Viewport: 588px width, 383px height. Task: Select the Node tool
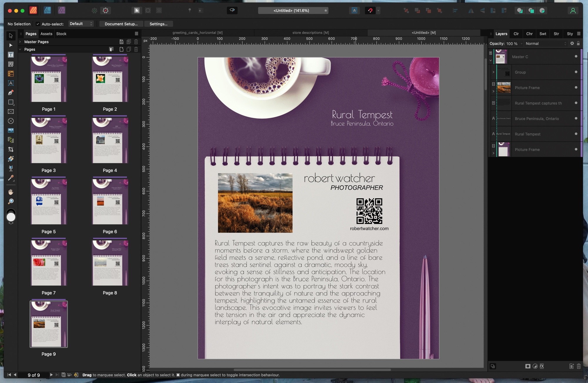tap(11, 45)
